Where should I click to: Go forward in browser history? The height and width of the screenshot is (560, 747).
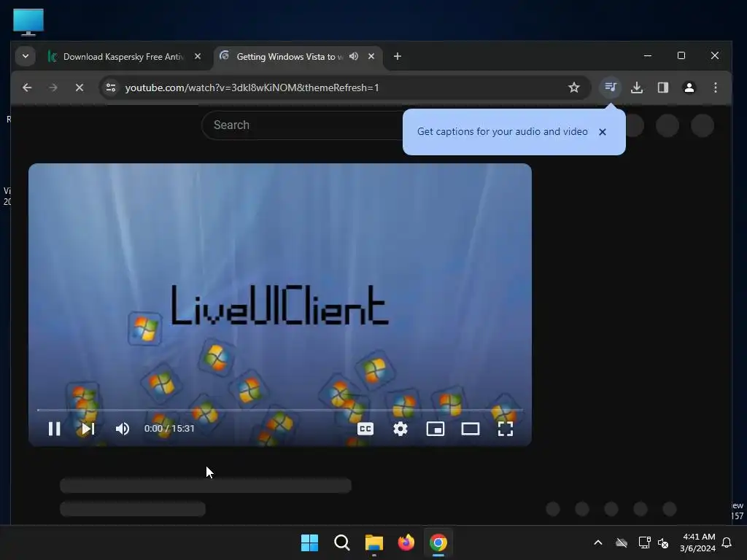(x=53, y=87)
